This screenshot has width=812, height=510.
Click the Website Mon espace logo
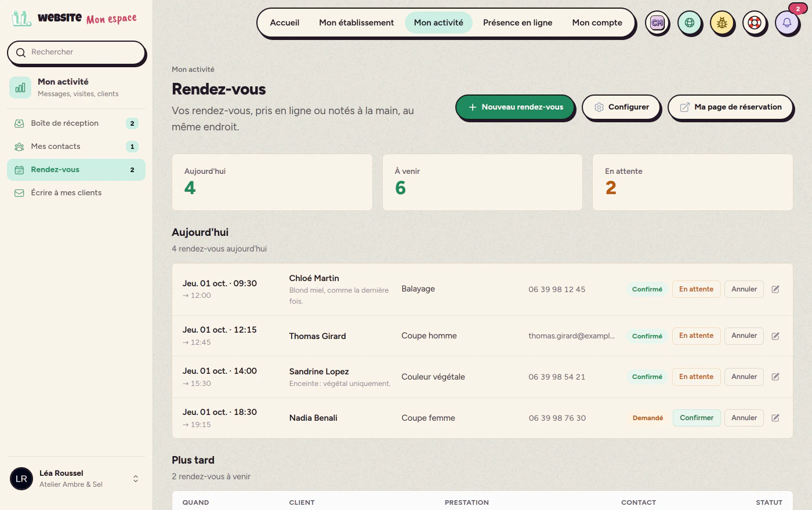pos(74,19)
